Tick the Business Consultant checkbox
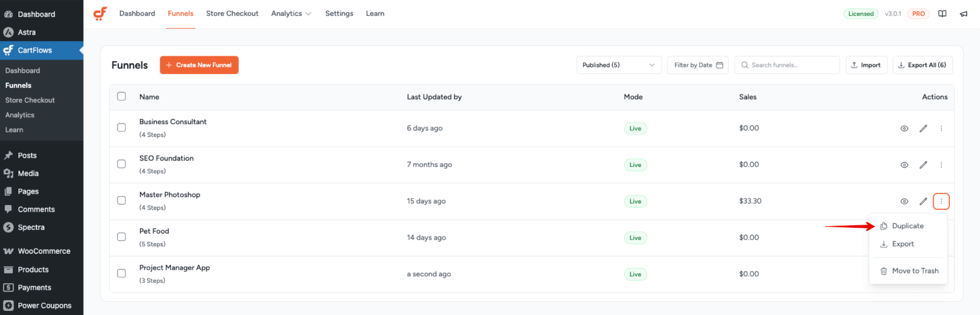This screenshot has height=315, width=980. click(121, 128)
